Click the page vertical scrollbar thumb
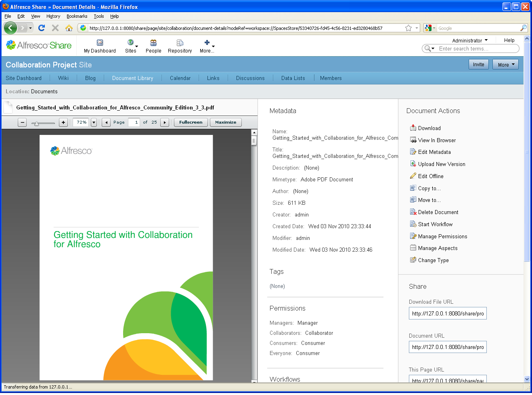This screenshot has height=395, width=532. tap(527, 151)
